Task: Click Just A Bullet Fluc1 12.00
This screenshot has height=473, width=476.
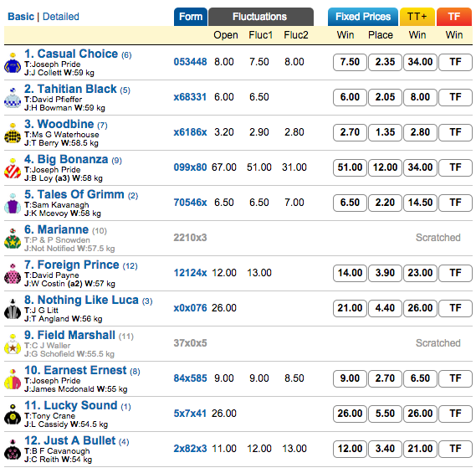Action: pos(259,449)
